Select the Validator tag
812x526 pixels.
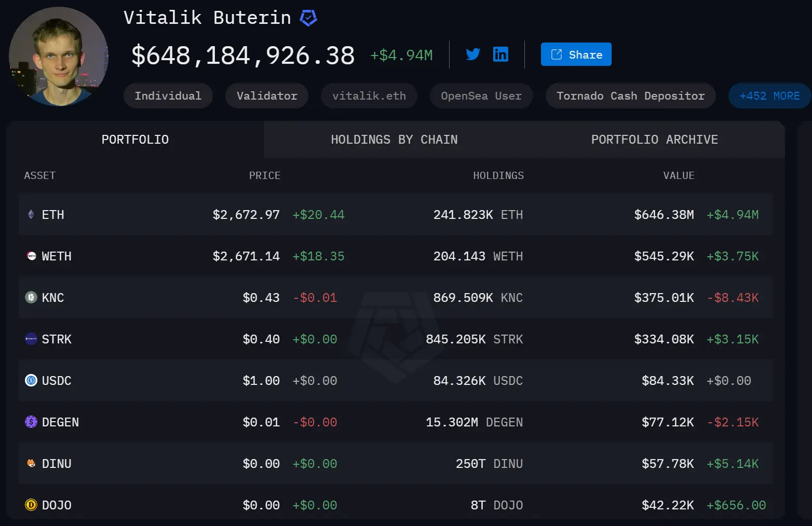pyautogui.click(x=267, y=96)
